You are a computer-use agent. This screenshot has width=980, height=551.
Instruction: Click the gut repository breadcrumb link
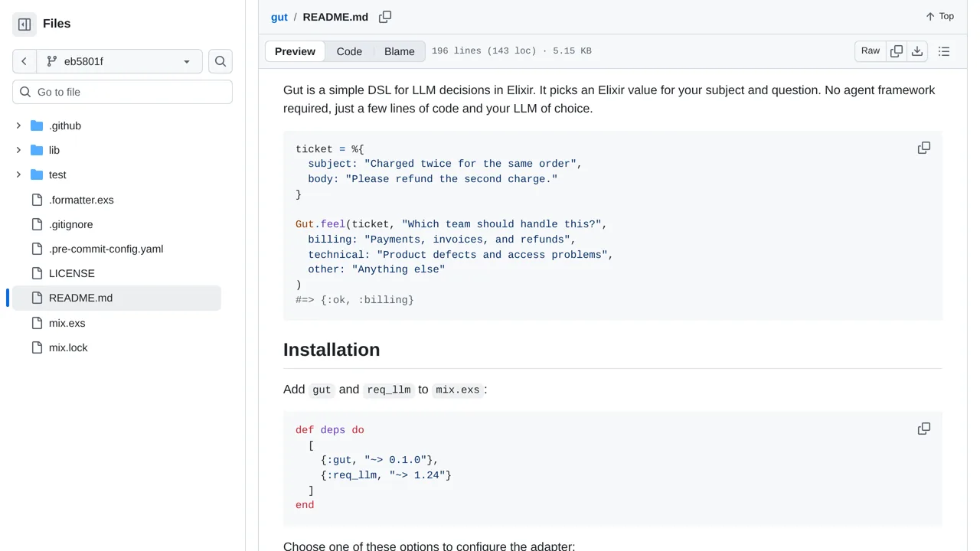(x=279, y=17)
